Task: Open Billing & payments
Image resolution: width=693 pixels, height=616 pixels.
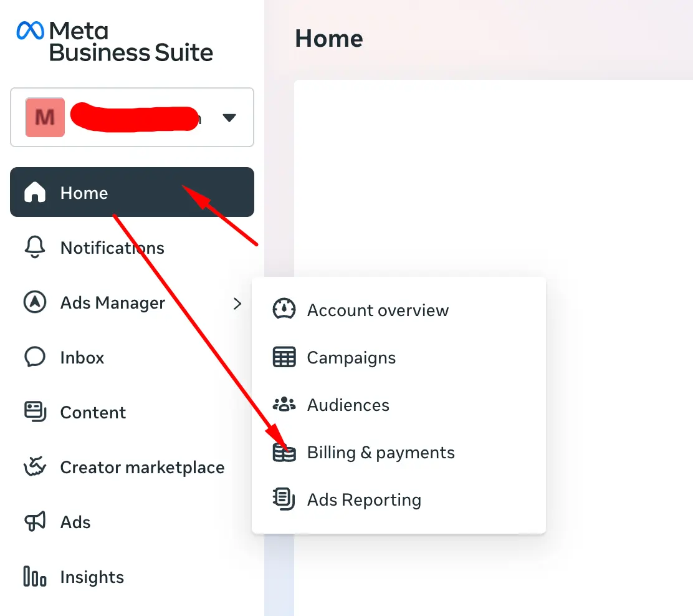Action: [x=381, y=453]
